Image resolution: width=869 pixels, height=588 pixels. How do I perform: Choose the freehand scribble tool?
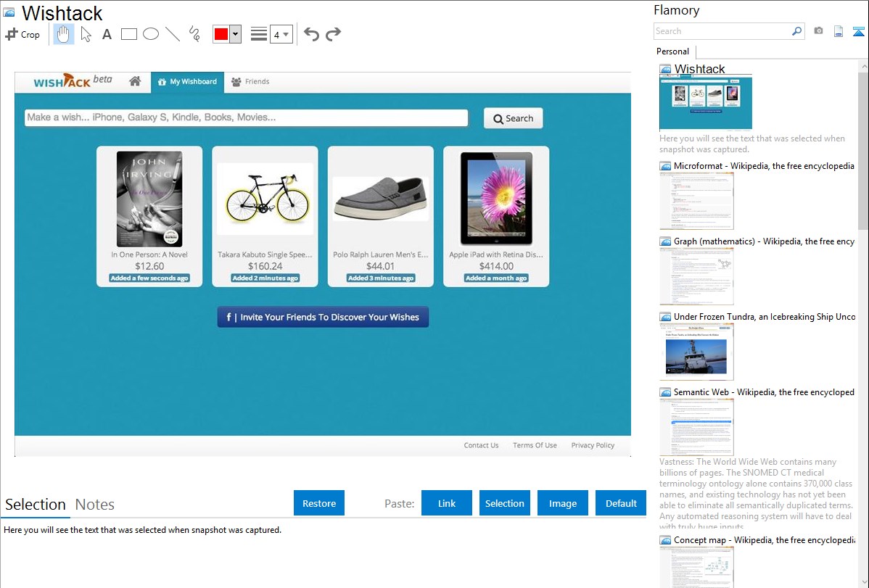(194, 34)
